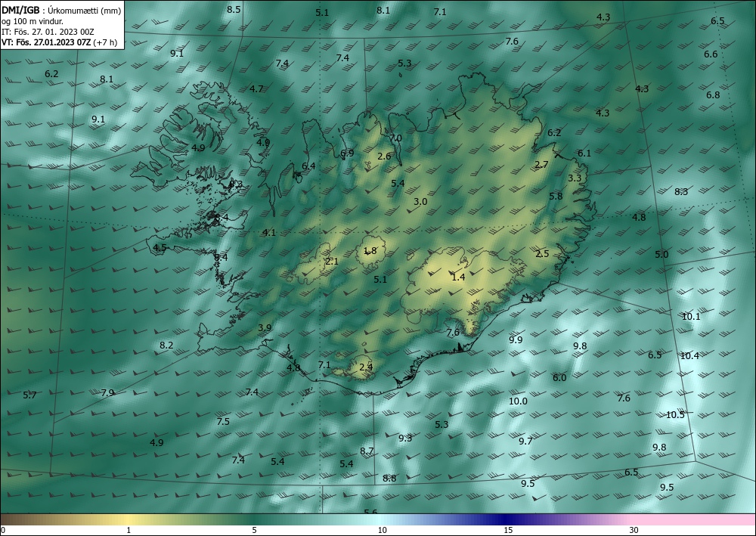
Task: Select the 9.3 value label
Action: click(x=405, y=438)
